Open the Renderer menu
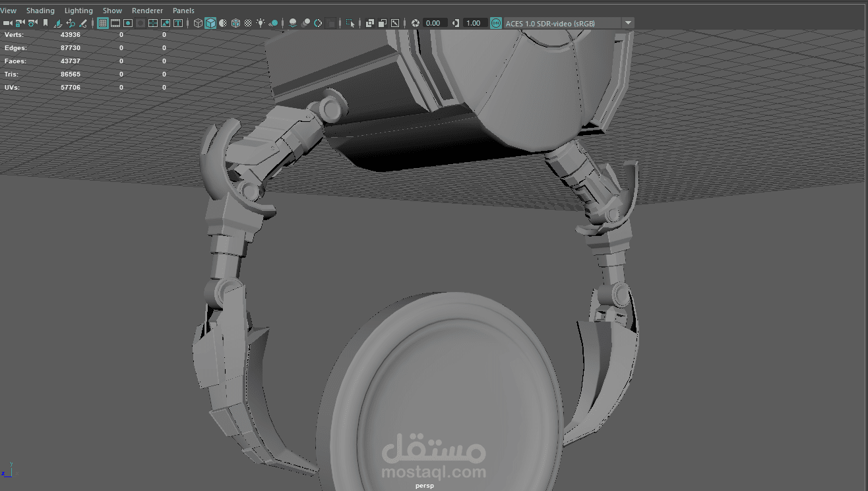Image resolution: width=868 pixels, height=491 pixels. (147, 11)
